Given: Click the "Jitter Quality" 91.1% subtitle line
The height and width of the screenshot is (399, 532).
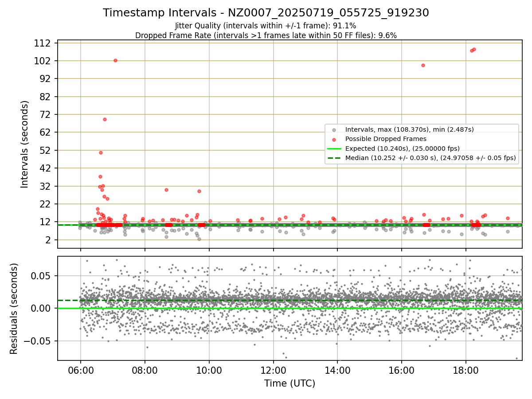Looking at the screenshot, I should (266, 26).
